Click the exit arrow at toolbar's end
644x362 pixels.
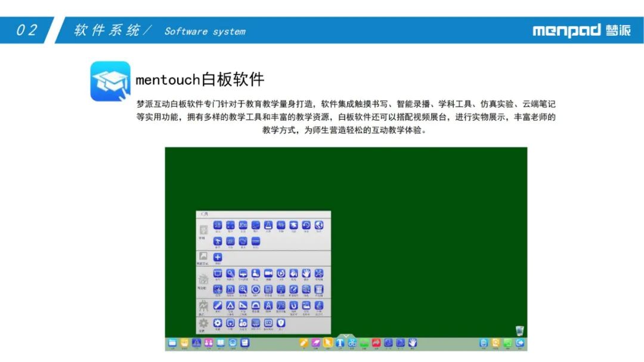tap(520, 343)
